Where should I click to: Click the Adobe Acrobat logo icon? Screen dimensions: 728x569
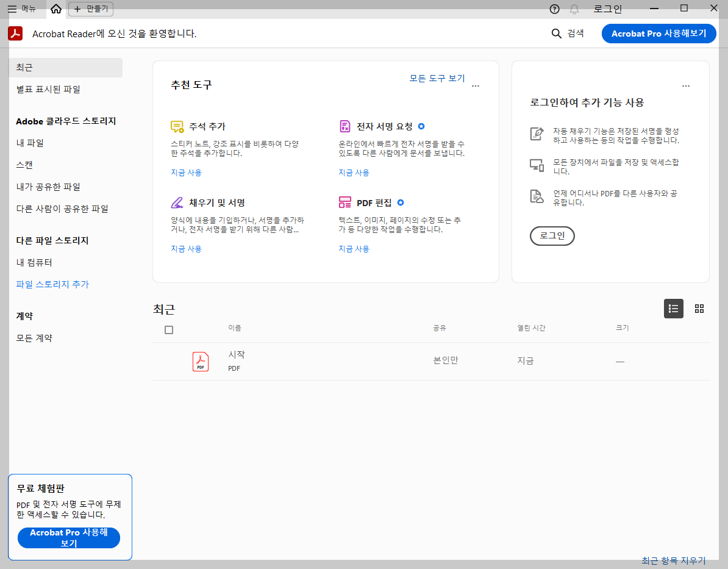[15, 34]
